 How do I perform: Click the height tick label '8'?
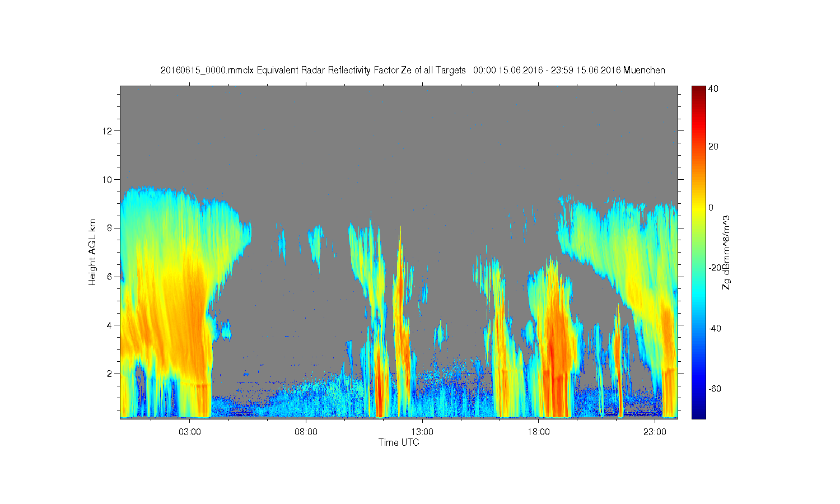click(110, 228)
